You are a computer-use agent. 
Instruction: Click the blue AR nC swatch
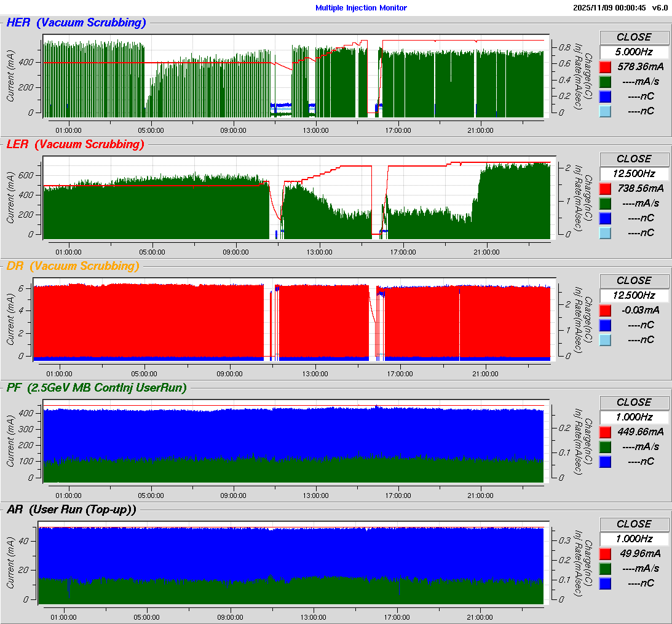(x=605, y=583)
